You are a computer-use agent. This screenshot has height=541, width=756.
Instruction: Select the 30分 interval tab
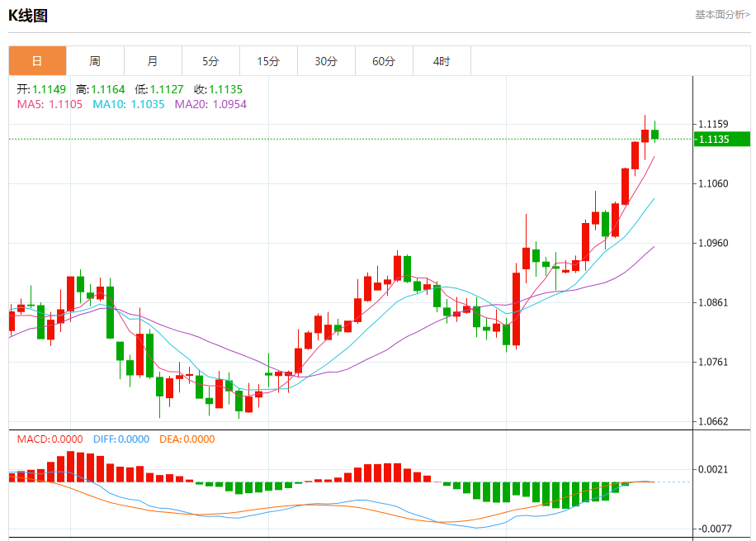(326, 61)
